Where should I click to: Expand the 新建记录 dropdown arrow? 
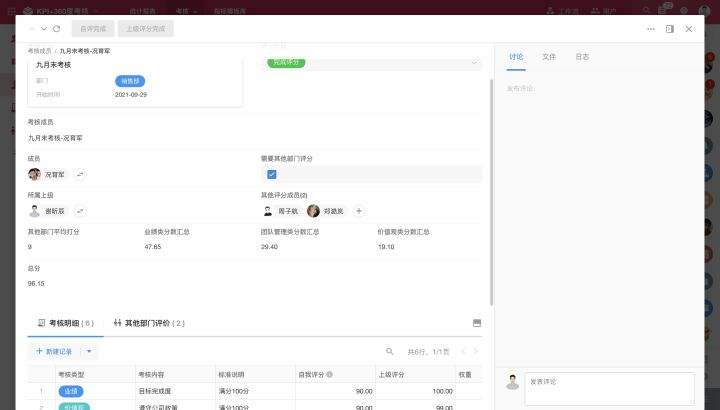click(x=89, y=352)
